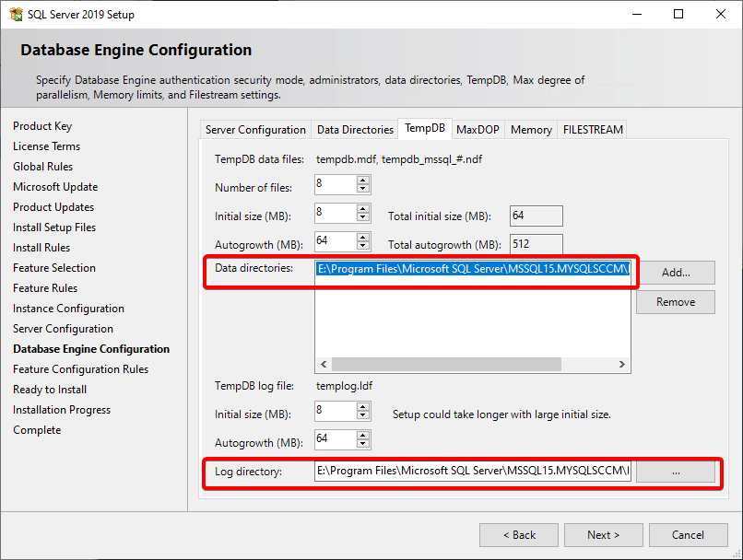Open the FILESTREAM tab

point(593,130)
